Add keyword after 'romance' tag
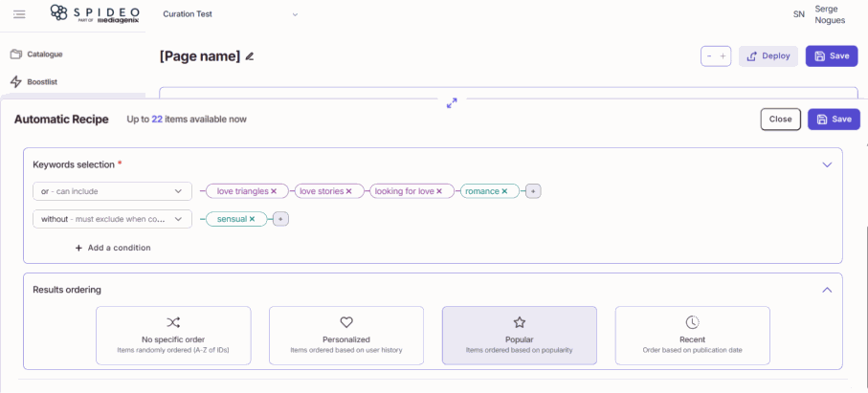The width and height of the screenshot is (868, 393). 533,191
